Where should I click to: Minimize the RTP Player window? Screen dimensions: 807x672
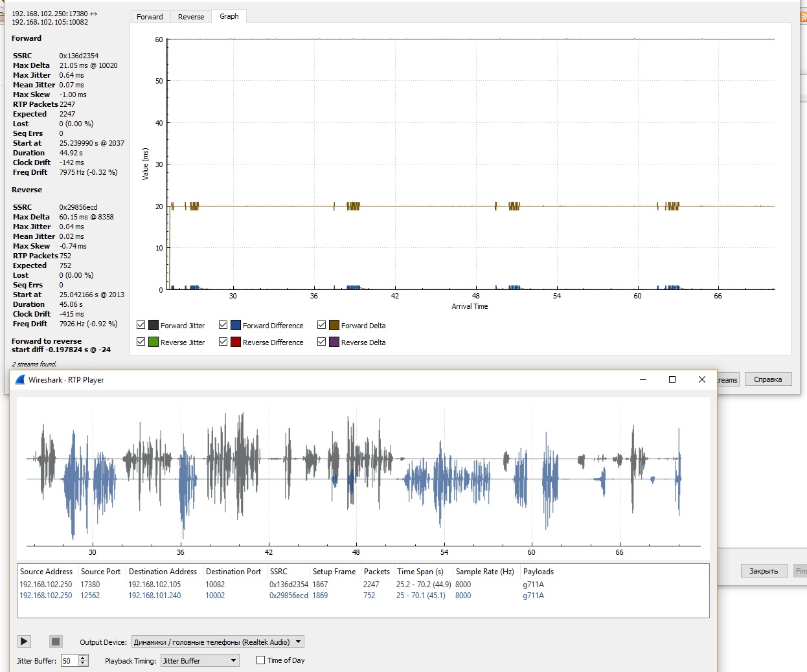click(x=642, y=379)
